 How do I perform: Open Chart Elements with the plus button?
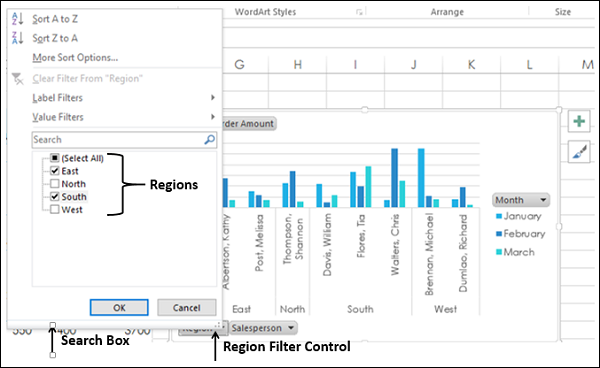pos(579,121)
